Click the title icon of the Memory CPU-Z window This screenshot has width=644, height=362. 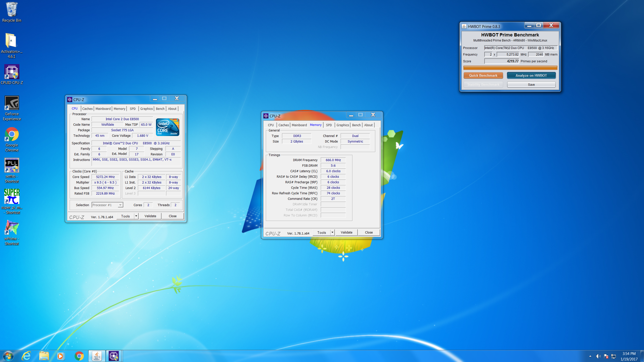point(266,116)
